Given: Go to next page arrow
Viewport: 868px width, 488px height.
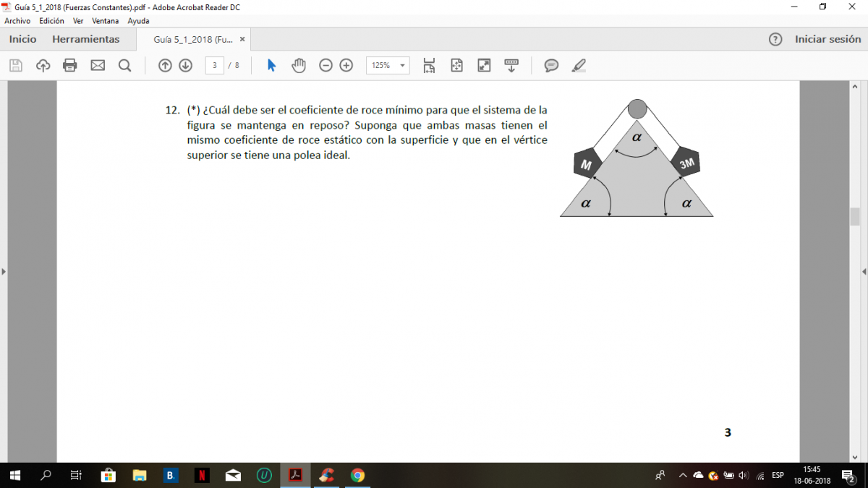Looking at the screenshot, I should 185,66.
